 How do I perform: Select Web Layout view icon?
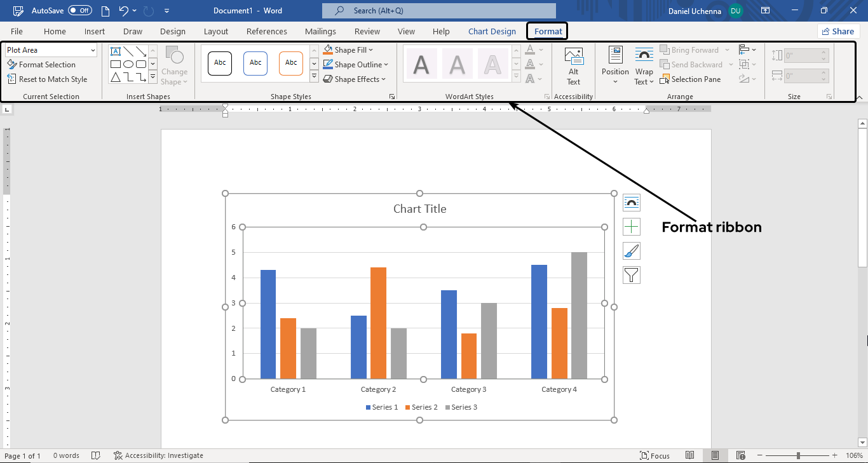(740, 455)
